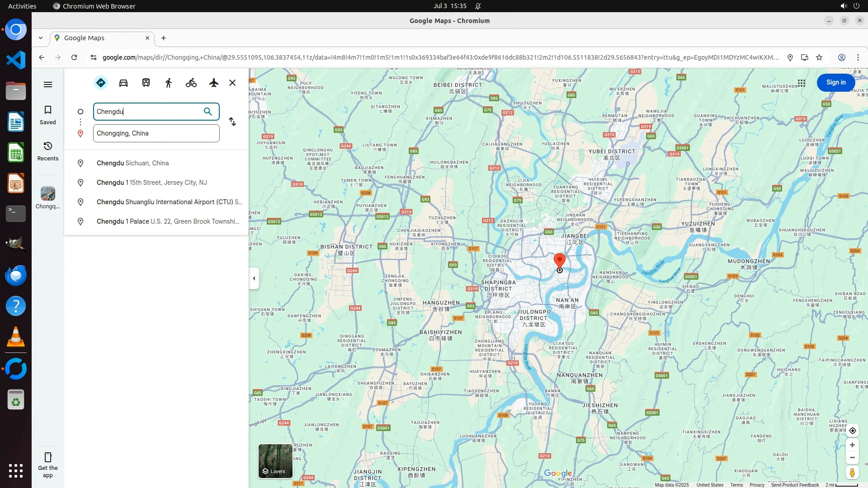This screenshot has width=868, height=488.
Task: Select the Driving travel mode icon
Action: [x=123, y=83]
